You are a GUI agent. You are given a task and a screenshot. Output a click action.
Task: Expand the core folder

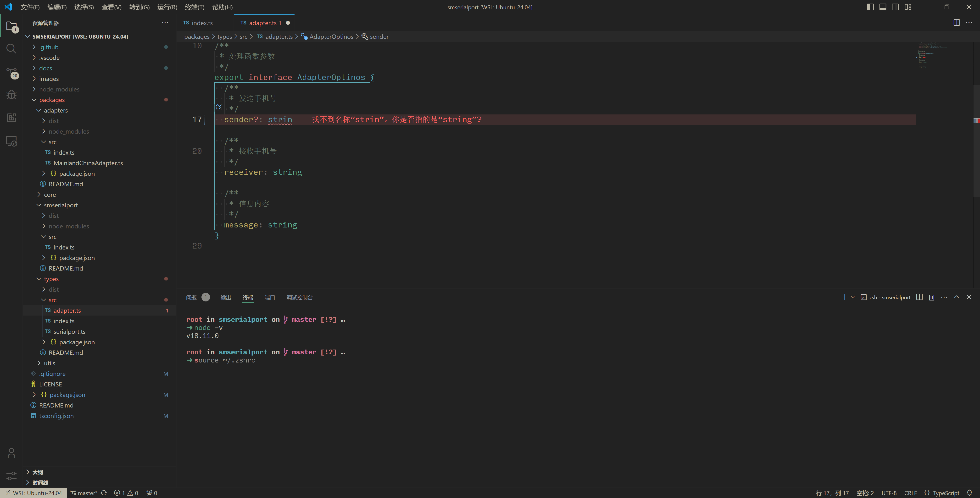point(50,195)
